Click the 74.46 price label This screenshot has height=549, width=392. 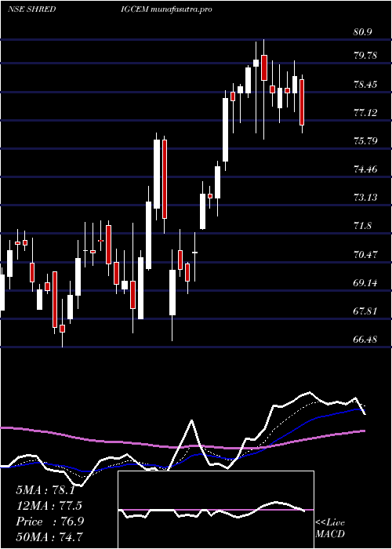point(365,169)
